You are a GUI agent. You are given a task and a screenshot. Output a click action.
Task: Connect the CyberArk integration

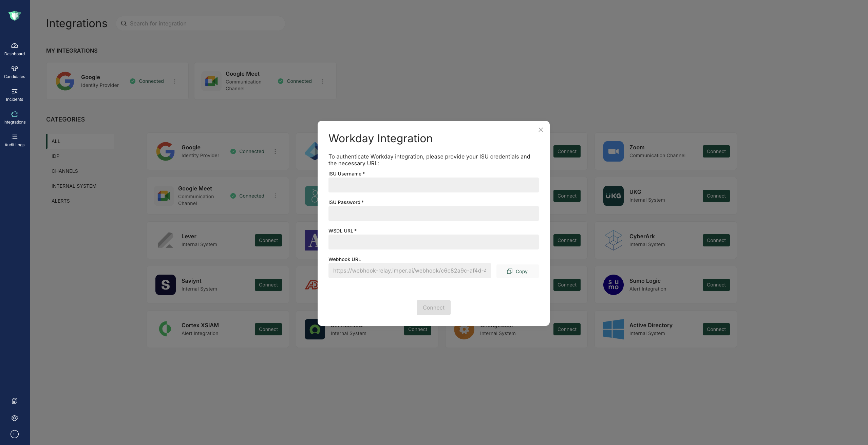tap(716, 240)
